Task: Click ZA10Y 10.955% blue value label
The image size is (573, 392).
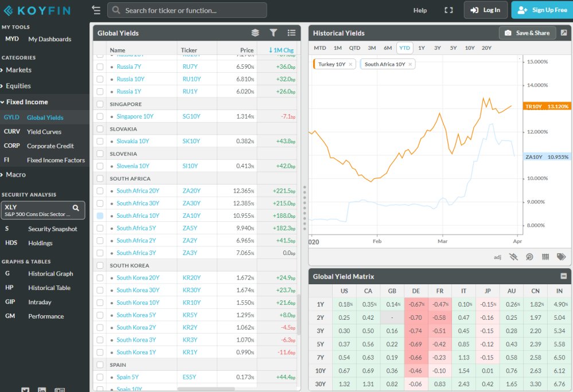Action: click(547, 156)
